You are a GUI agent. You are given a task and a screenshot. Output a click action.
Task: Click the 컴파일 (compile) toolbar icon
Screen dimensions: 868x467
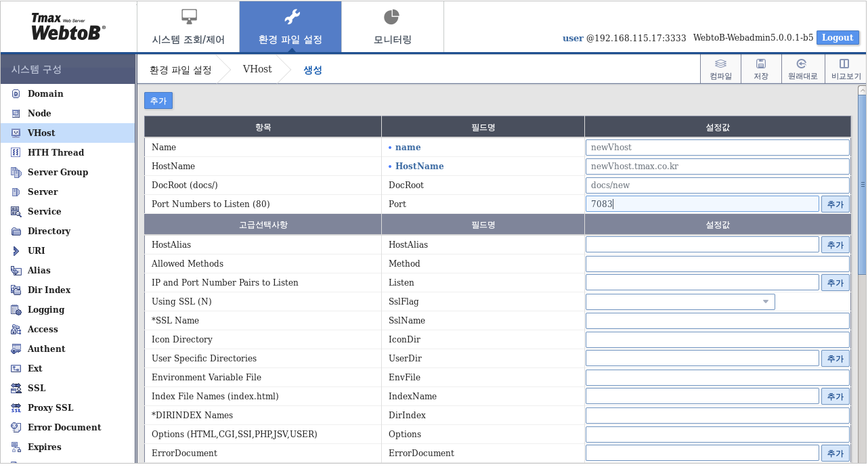[x=721, y=64]
